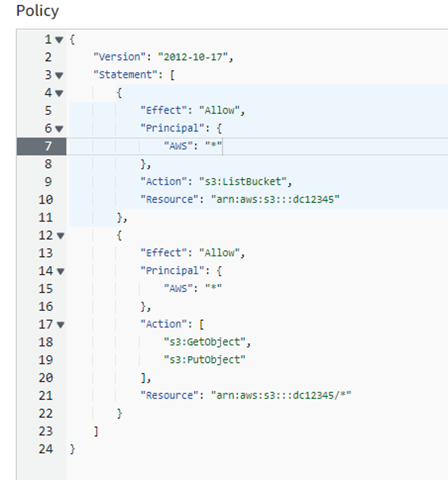Screen dimensions: 448x480
Task: Click the closing bracket on line 23
Action: [x=96, y=432]
